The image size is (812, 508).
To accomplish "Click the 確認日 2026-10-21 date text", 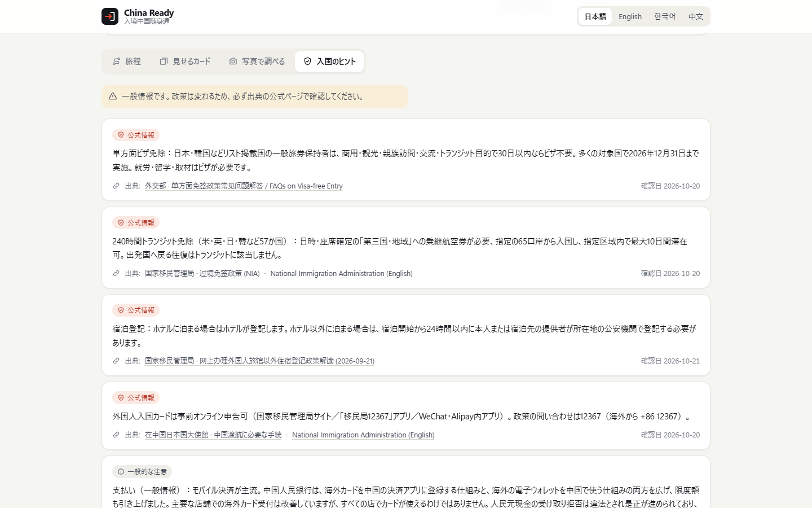I will pyautogui.click(x=670, y=361).
